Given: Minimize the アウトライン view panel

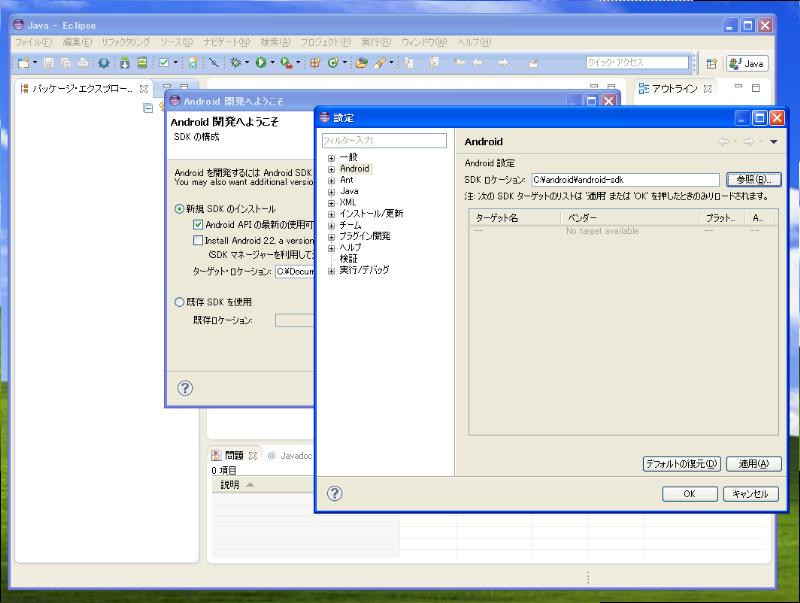Looking at the screenshot, I should pos(738,88).
